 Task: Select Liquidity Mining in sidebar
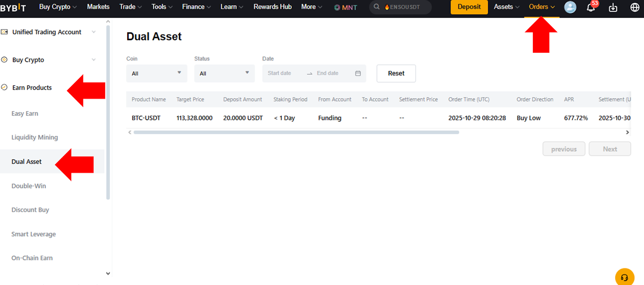pos(35,137)
